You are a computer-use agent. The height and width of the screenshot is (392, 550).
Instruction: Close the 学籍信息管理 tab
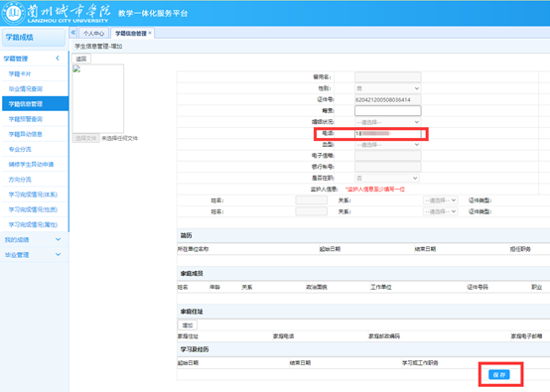point(150,33)
